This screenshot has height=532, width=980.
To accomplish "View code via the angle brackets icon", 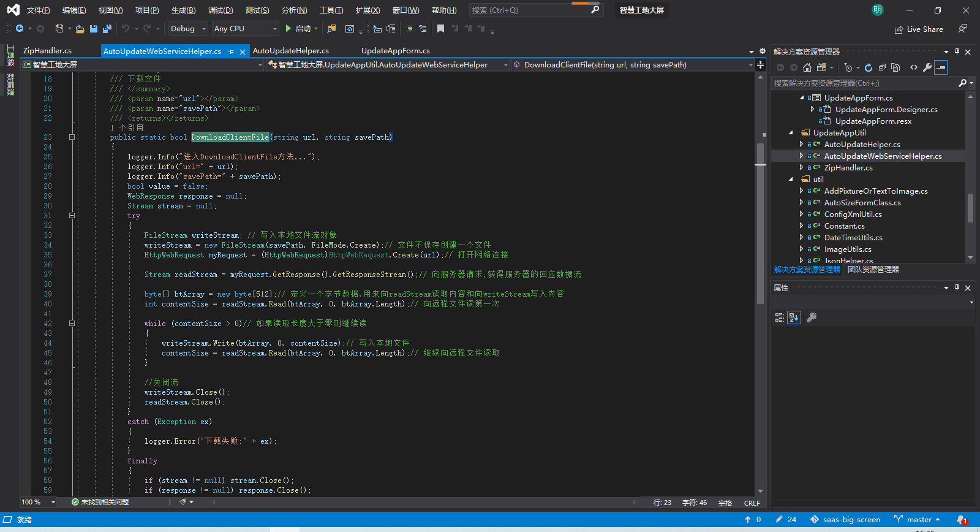I will point(914,67).
